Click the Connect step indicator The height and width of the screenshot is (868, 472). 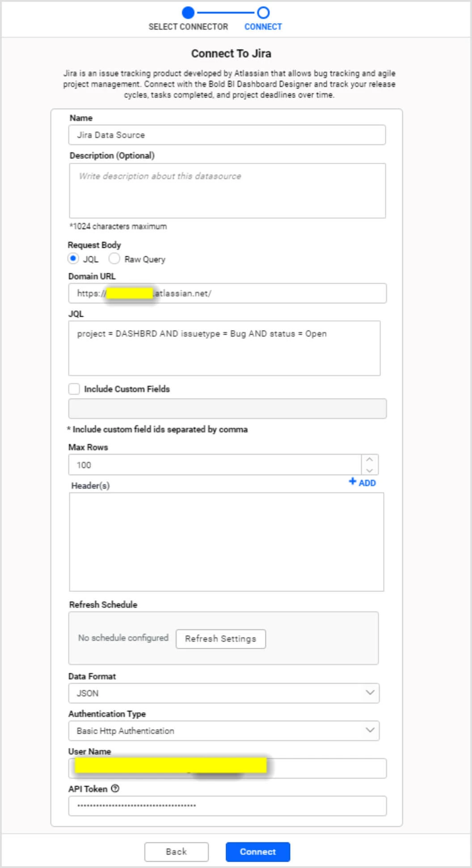point(263,13)
